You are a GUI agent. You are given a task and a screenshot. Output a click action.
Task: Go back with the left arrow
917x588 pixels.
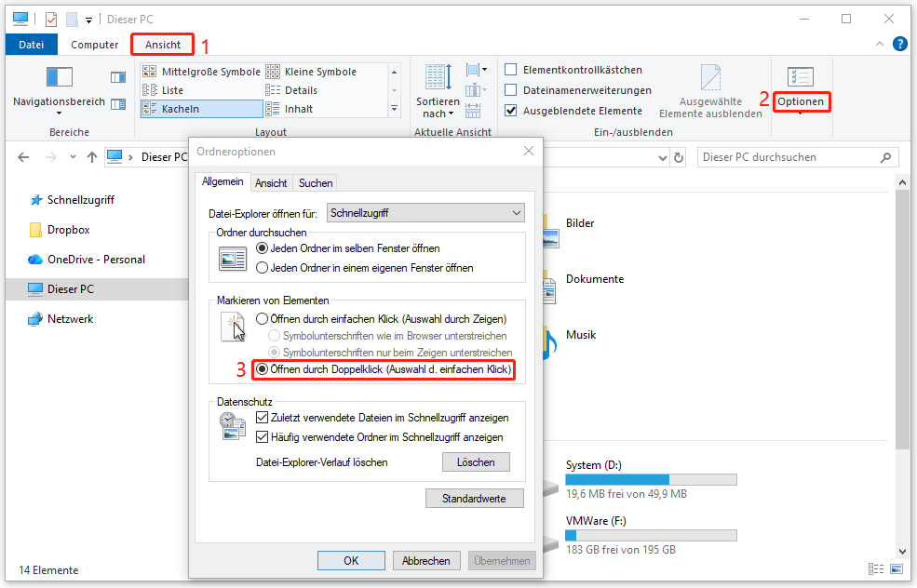[23, 157]
